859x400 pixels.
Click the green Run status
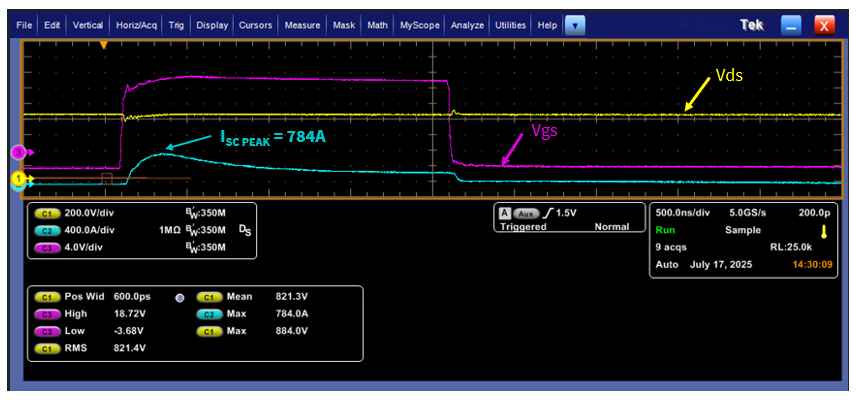pyautogui.click(x=664, y=230)
